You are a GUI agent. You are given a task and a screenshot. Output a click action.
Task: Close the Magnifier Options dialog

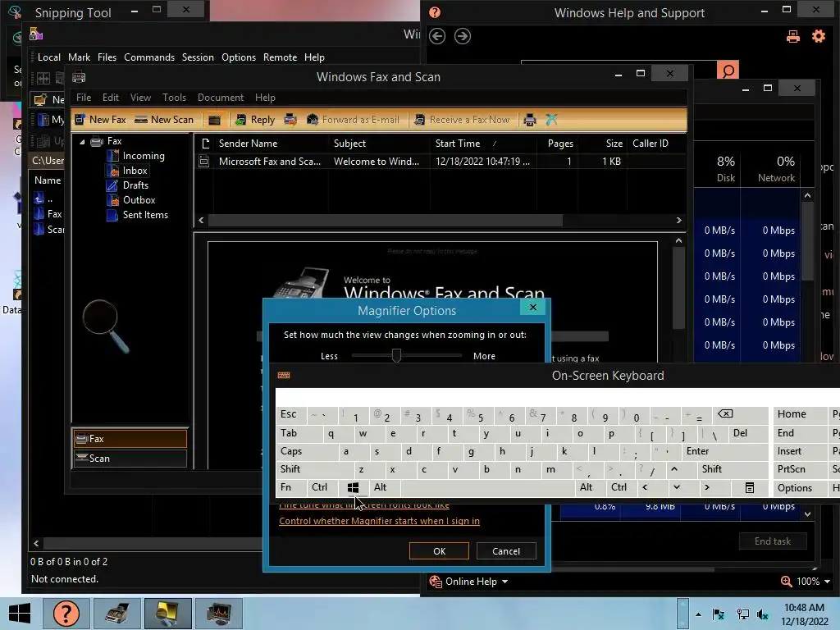(x=532, y=307)
